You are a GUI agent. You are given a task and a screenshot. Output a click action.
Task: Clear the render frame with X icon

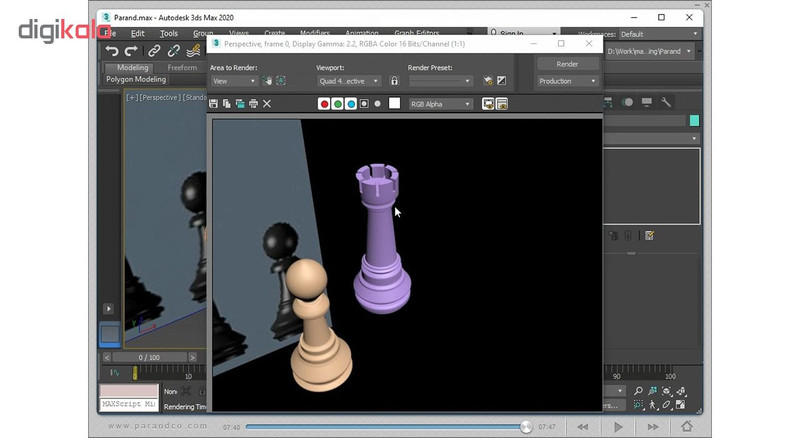tap(267, 104)
